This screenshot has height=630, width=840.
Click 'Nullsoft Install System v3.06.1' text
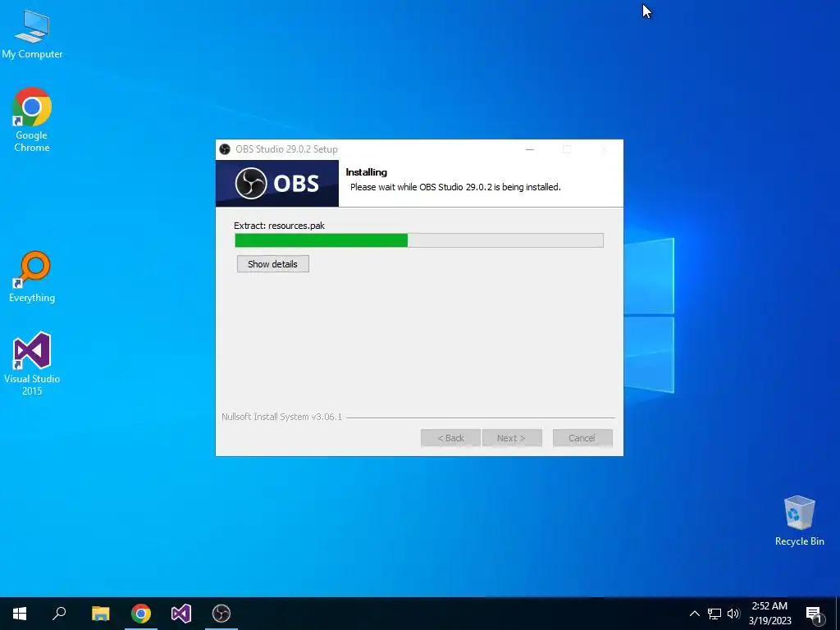click(282, 417)
